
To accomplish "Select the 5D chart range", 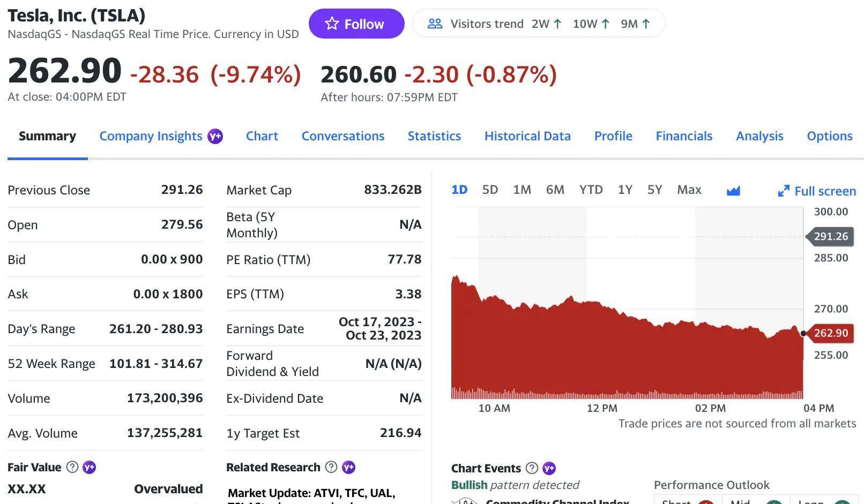I will [x=490, y=190].
